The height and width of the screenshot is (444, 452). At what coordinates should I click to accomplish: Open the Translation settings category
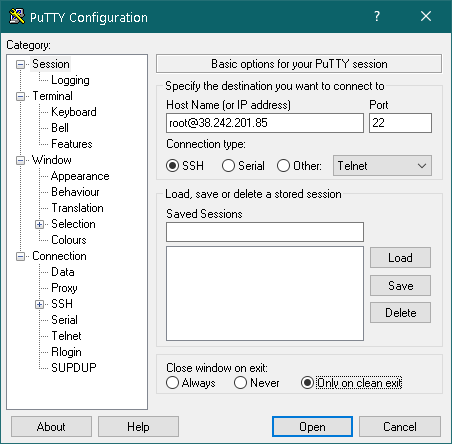coord(77,208)
